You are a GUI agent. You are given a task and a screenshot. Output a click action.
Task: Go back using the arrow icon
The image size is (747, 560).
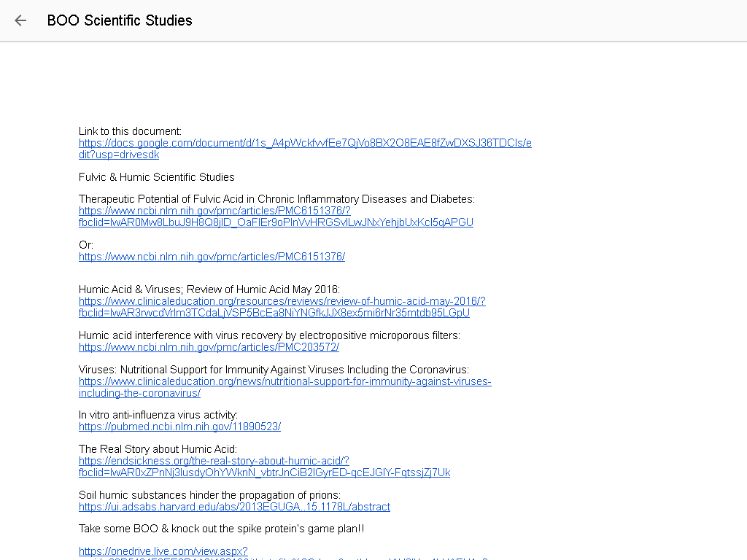20,20
